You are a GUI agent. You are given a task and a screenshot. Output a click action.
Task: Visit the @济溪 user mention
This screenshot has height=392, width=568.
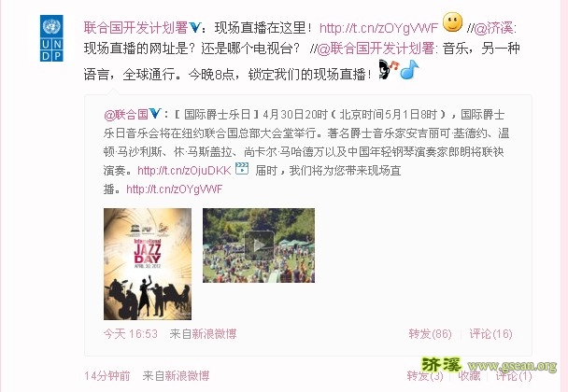(x=494, y=28)
